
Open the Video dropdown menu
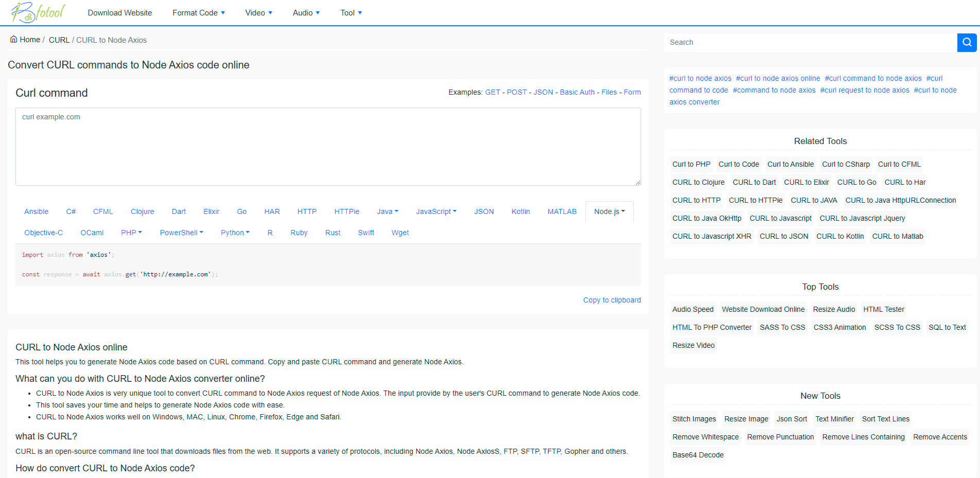coord(259,12)
